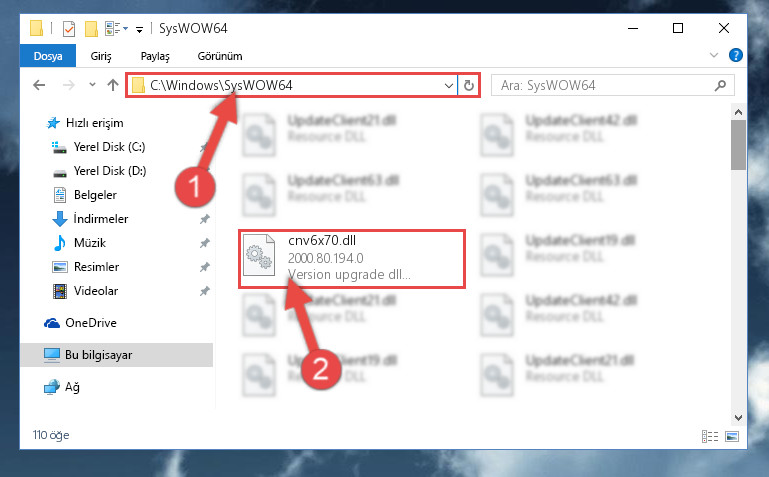The width and height of the screenshot is (769, 477).
Task: Open the Dosya tab
Action: coord(48,56)
